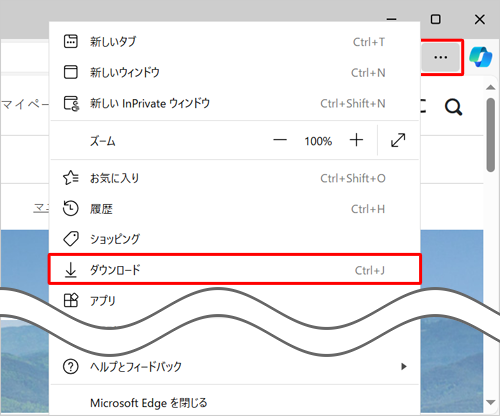Increase zoom with the plus button

click(x=356, y=140)
